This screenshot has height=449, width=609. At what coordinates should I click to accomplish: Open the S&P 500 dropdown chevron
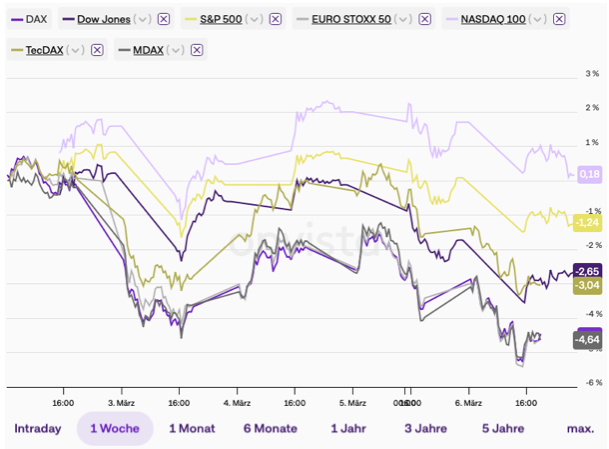[x=255, y=19]
